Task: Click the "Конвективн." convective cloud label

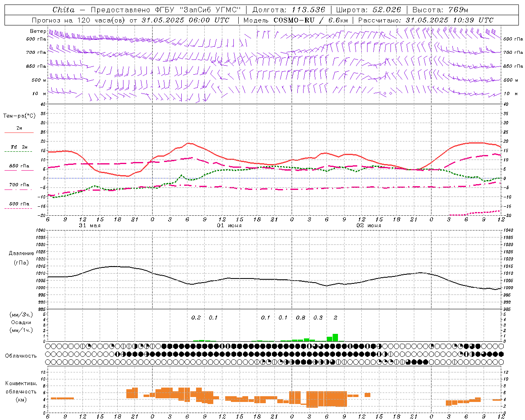Action: click(21, 383)
